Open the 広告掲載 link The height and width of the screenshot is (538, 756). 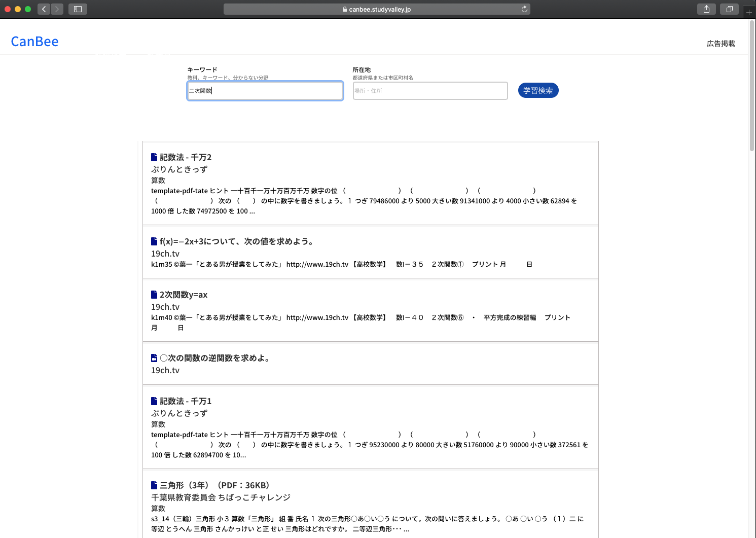coord(721,44)
